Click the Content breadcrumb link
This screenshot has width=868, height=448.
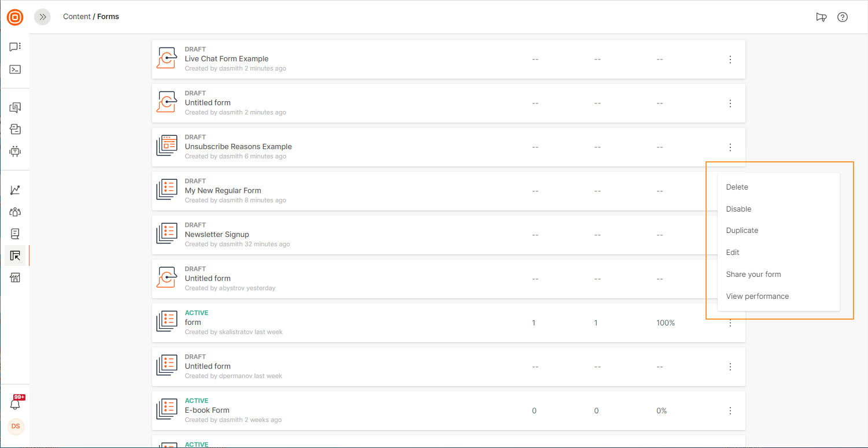[x=76, y=17]
